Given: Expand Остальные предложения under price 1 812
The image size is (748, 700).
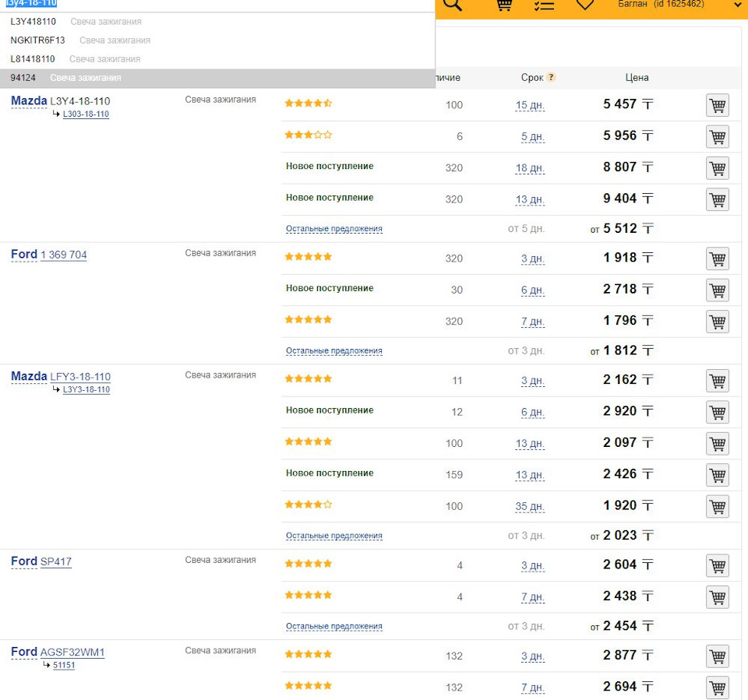Looking at the screenshot, I should tap(334, 351).
